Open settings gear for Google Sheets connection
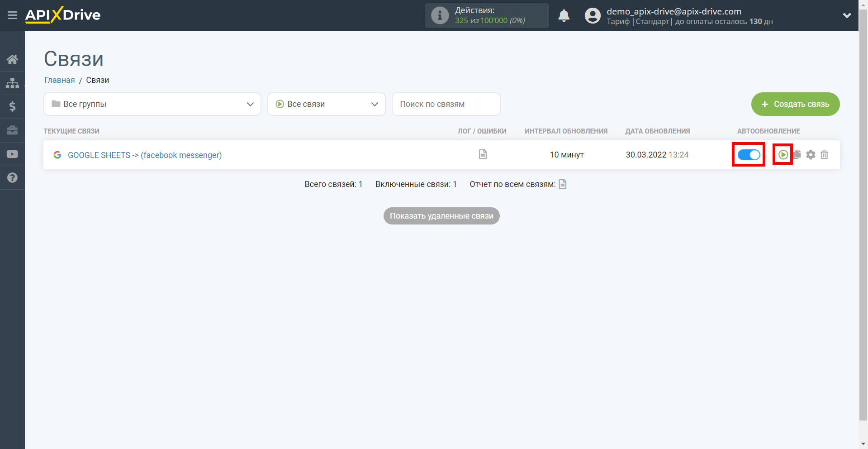 [x=811, y=155]
